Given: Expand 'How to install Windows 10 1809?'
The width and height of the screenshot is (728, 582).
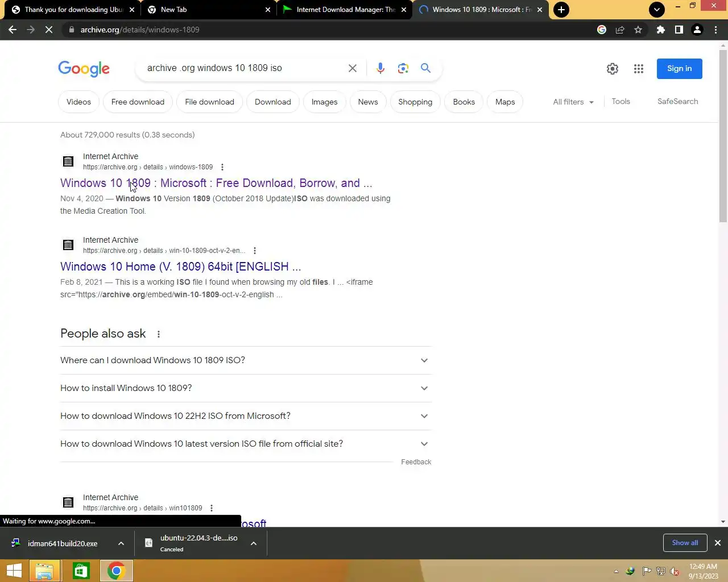Looking at the screenshot, I should click(246, 388).
